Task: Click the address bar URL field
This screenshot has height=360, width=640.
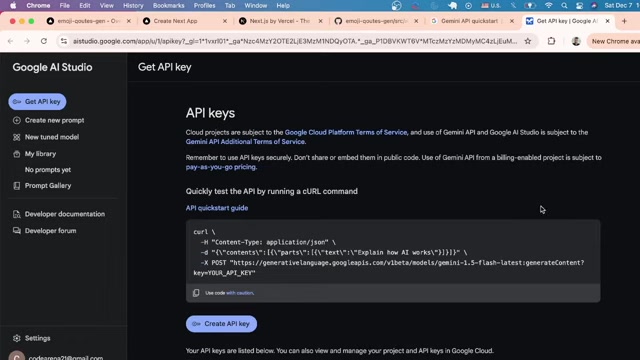Action: coord(295,41)
